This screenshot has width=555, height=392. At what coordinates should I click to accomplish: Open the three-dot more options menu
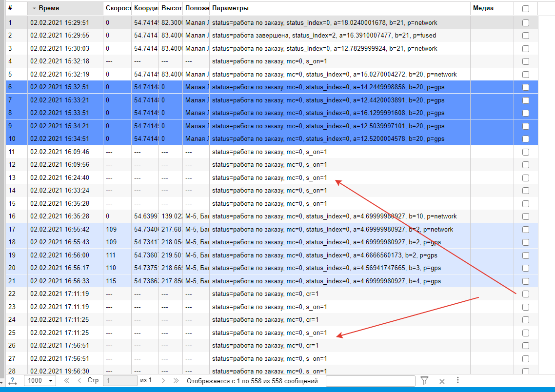[457, 380]
